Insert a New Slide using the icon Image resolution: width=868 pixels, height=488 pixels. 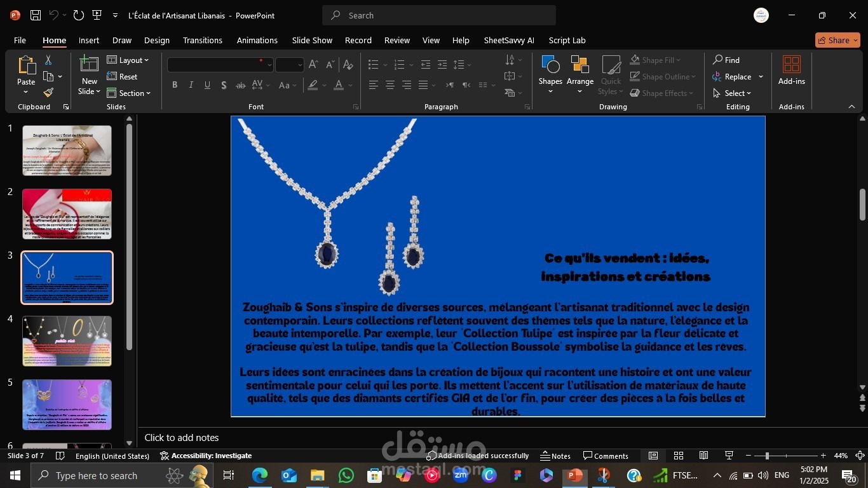click(89, 64)
